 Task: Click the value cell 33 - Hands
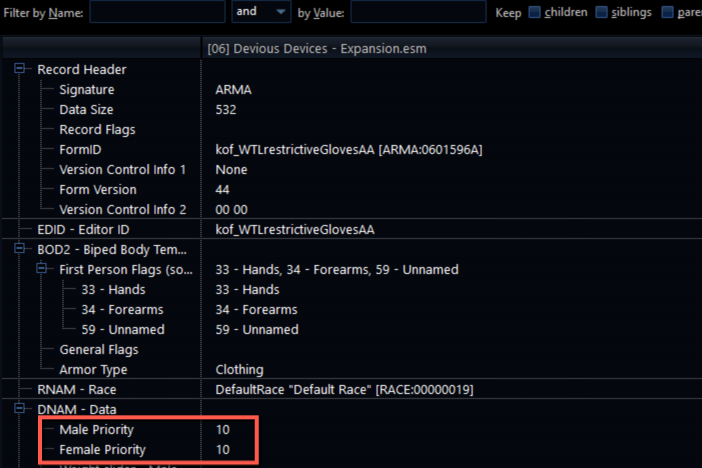247,290
